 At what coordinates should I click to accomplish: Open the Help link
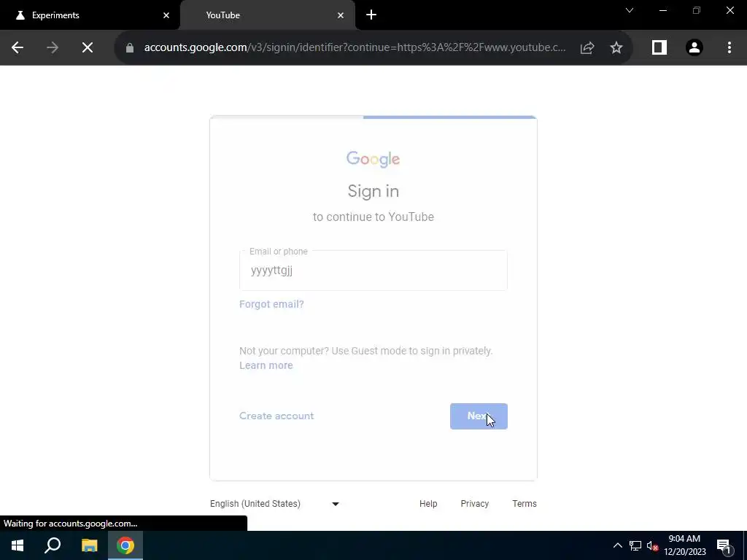428,504
